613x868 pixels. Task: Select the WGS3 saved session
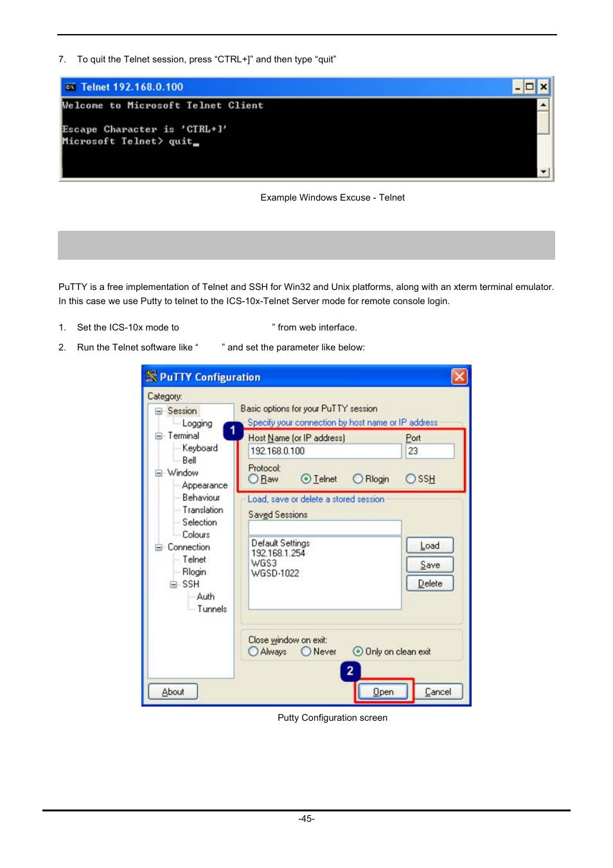264,563
